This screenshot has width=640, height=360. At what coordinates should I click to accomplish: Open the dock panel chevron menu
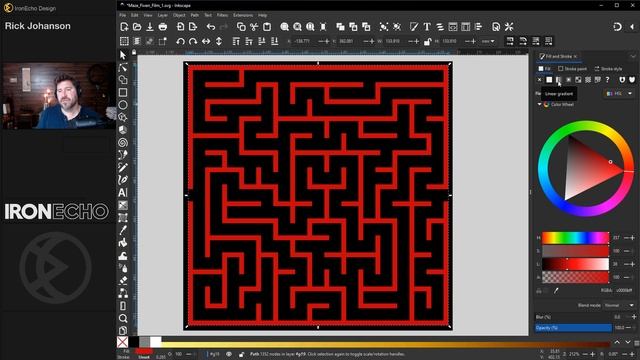633,56
